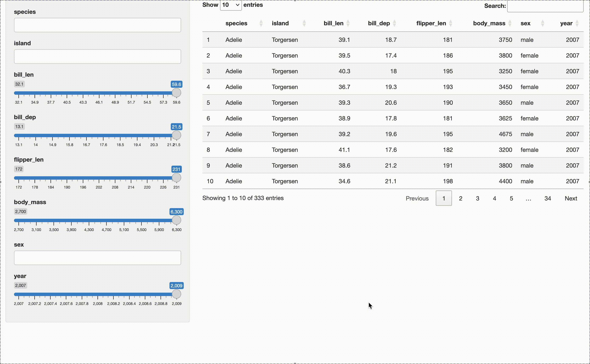Click bill_dep column sort icon
This screenshot has width=590, height=364.
tap(394, 23)
